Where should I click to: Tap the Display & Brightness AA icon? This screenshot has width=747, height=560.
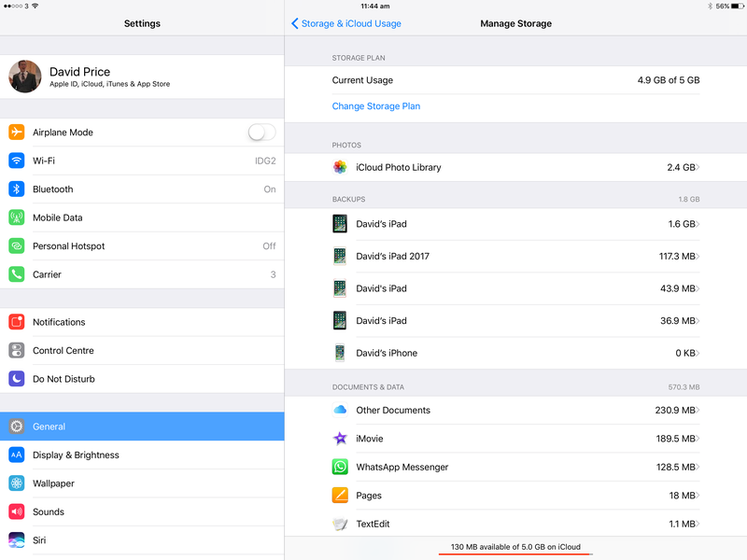pyautogui.click(x=17, y=455)
